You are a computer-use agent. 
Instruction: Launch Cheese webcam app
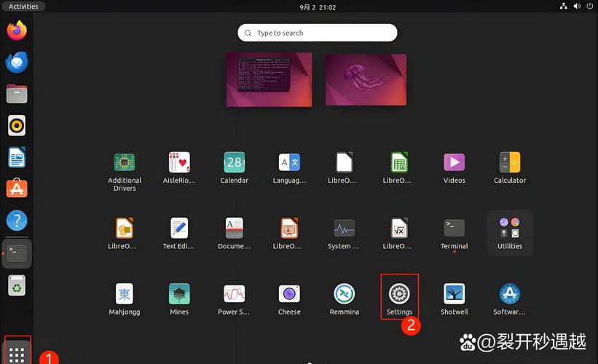point(289,299)
